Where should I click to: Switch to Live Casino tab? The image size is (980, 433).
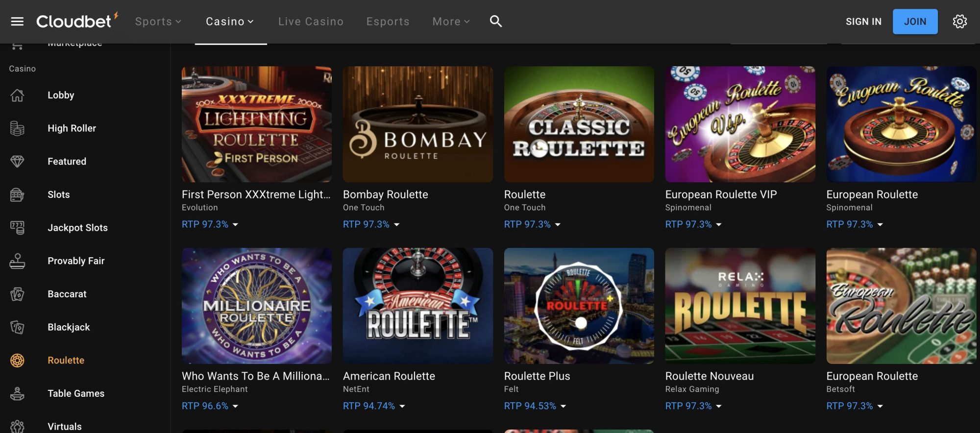point(311,22)
